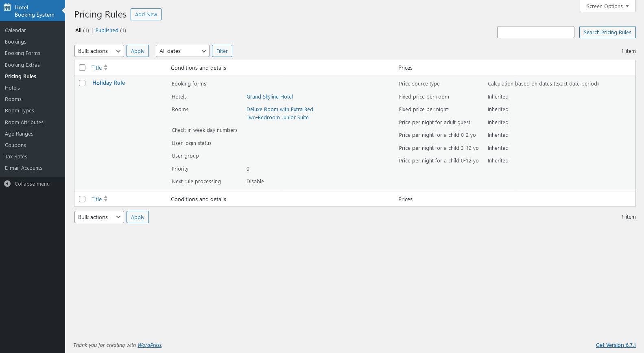The width and height of the screenshot is (644, 353).
Task: Click the Hotel Booking System calendar icon
Action: (7, 7)
